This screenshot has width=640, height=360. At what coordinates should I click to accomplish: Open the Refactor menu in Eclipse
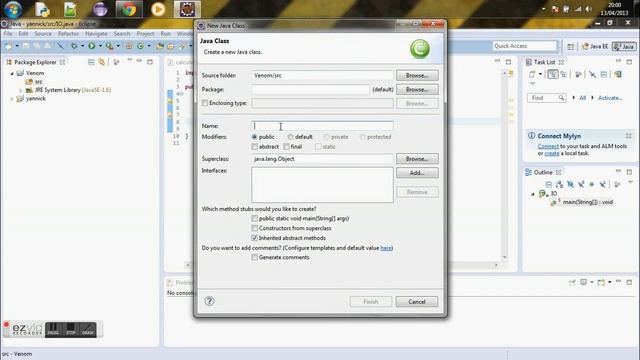[x=68, y=34]
